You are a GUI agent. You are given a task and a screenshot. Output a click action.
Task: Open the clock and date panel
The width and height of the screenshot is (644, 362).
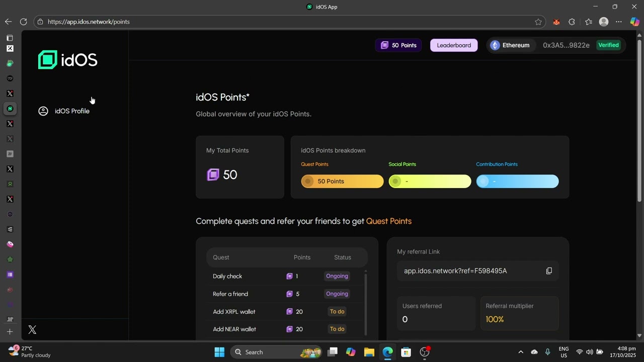(623, 352)
